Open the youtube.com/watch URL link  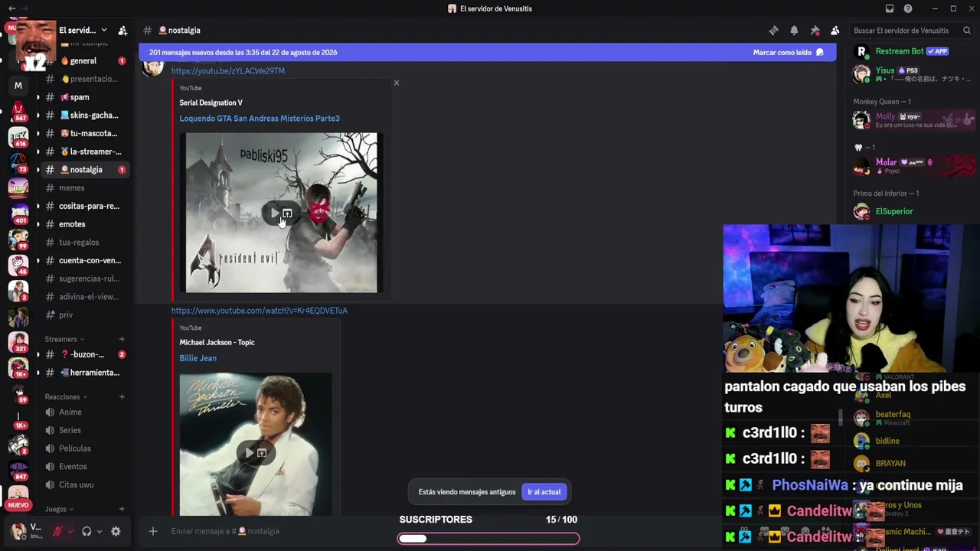260,311
